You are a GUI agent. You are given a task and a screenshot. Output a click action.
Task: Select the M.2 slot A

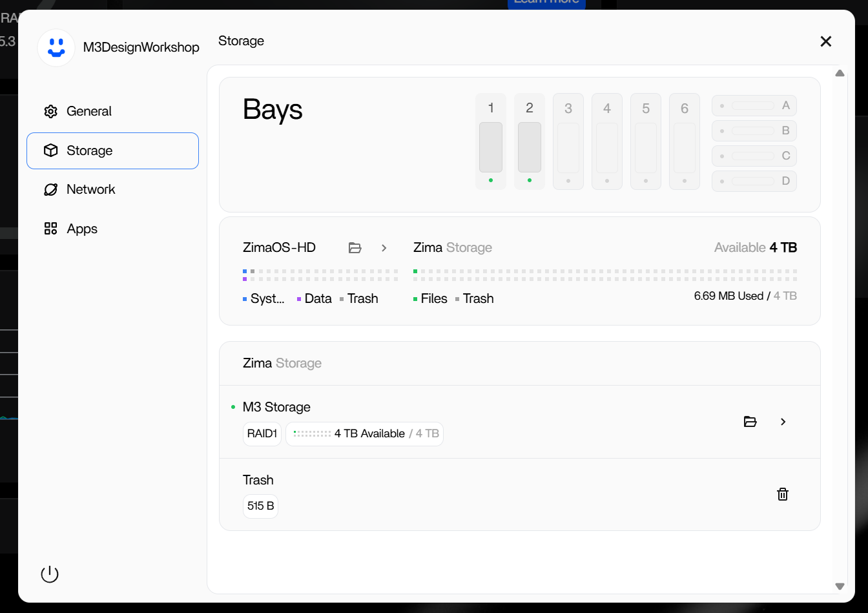pos(754,105)
